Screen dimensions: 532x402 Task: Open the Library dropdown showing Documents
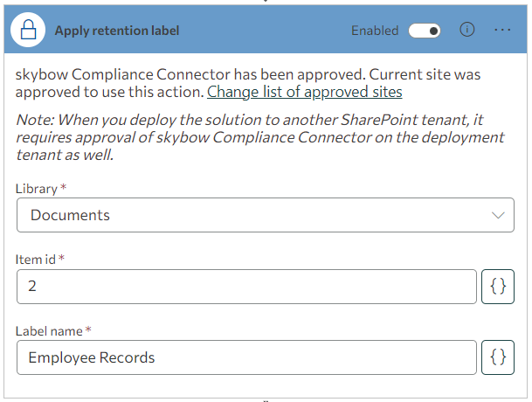266,215
